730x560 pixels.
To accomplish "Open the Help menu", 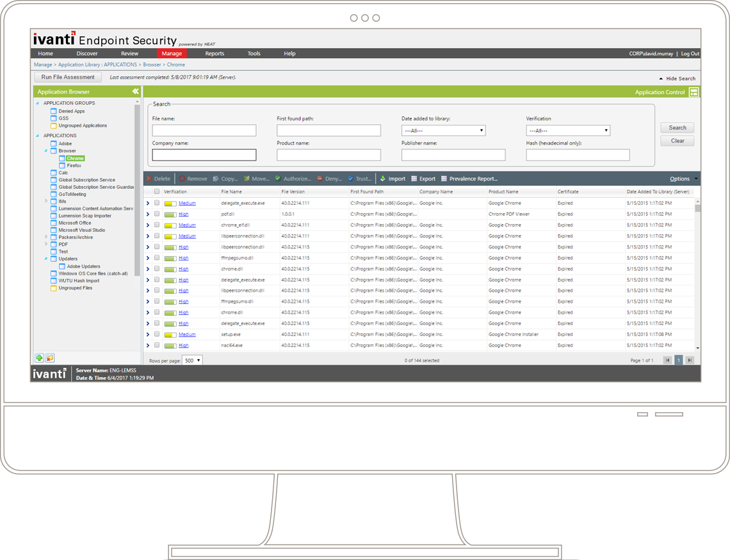I will [289, 54].
